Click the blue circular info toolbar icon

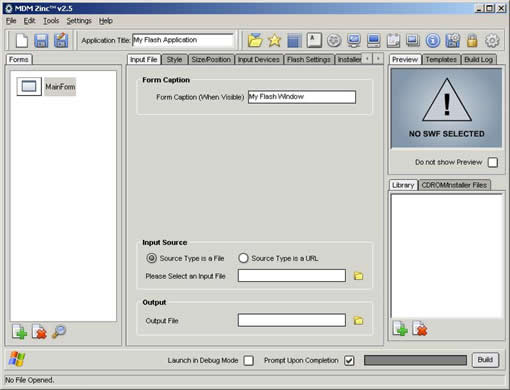(x=433, y=41)
